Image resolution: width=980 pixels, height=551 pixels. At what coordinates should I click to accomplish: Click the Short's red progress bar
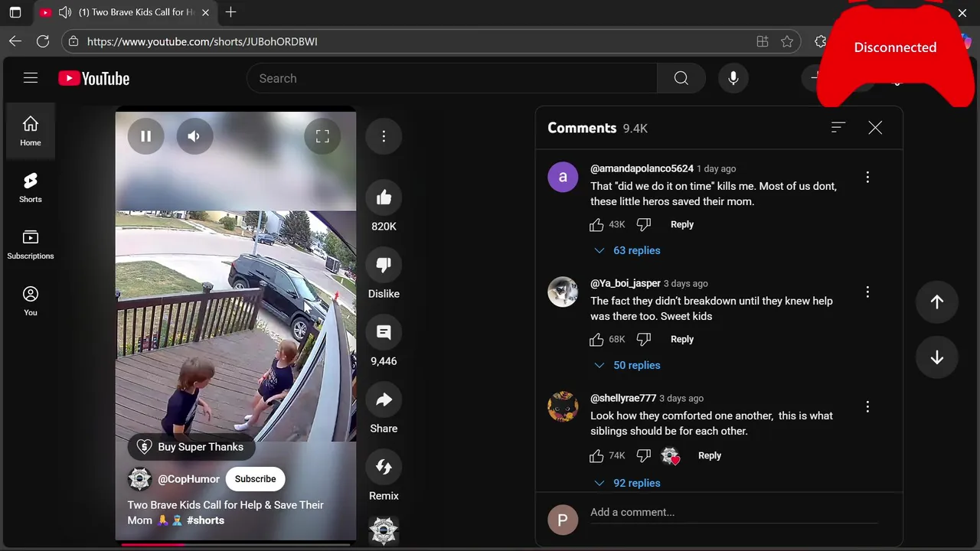click(x=236, y=545)
